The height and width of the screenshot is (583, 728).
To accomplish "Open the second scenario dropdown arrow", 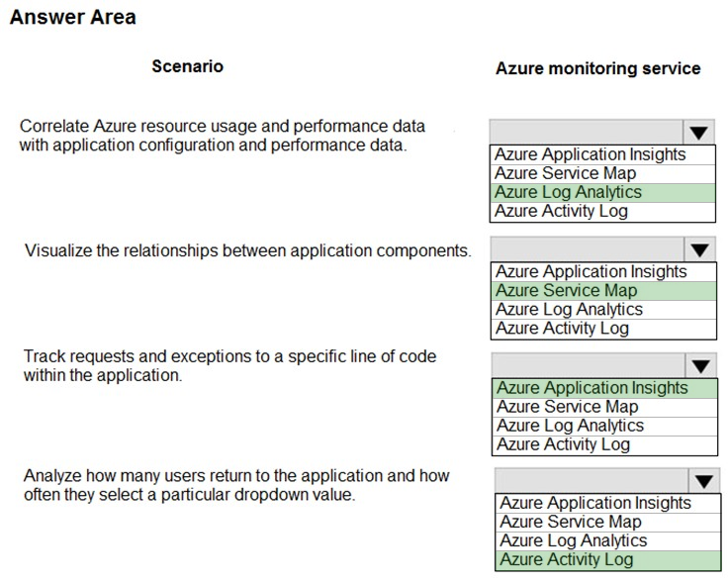I will point(699,249).
